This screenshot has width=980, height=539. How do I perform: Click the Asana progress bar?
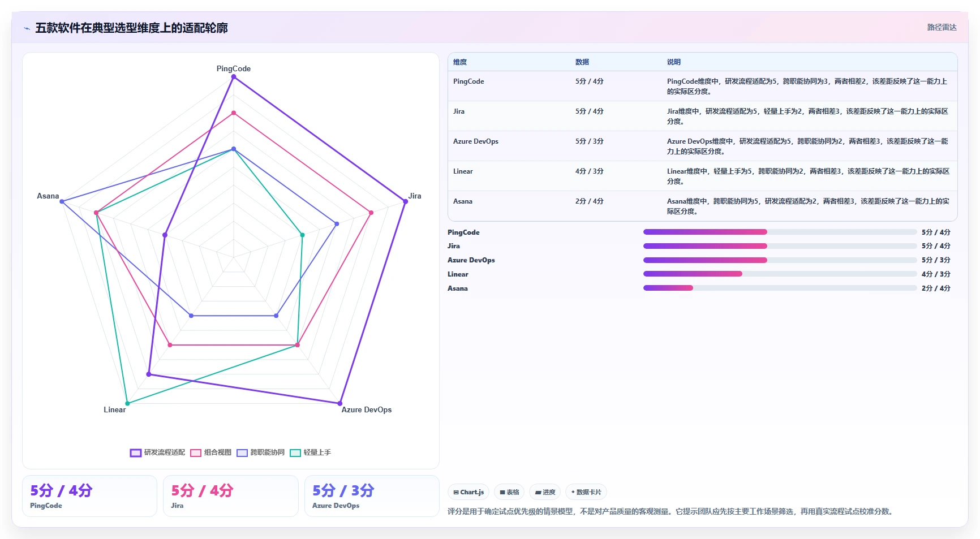[x=780, y=288]
